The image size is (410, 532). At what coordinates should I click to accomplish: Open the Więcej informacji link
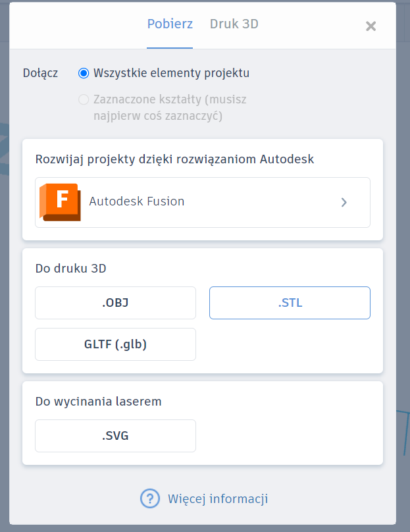click(218, 499)
